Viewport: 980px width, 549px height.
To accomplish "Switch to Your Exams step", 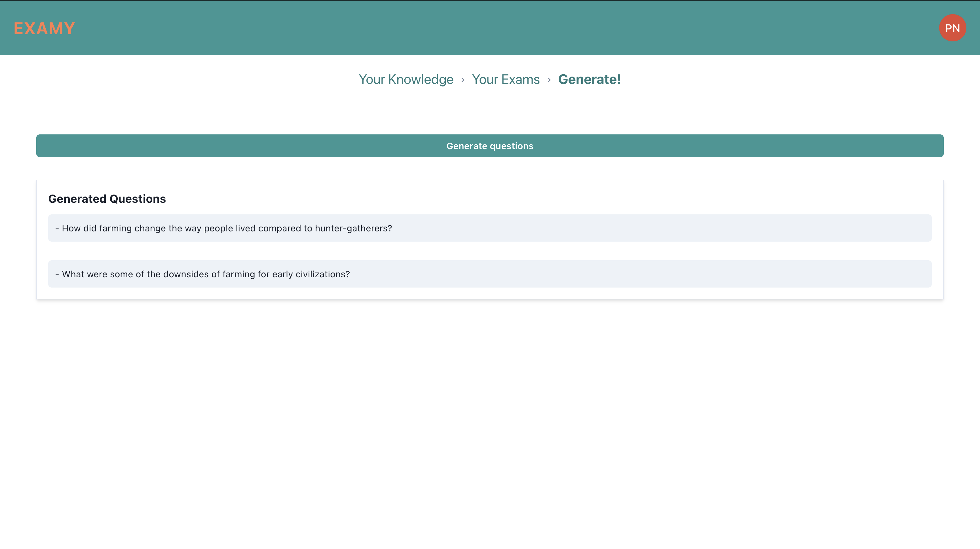I will tap(506, 79).
